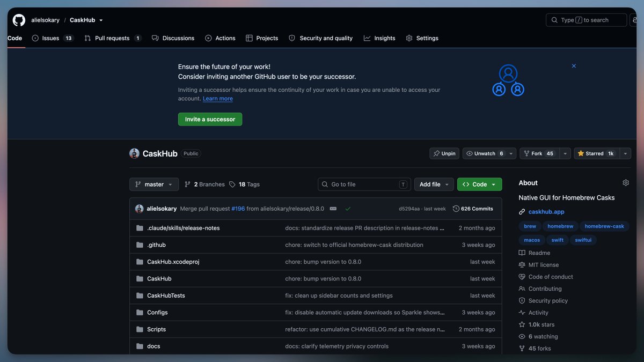Screen dimensions: 644x362
Task: Open the alielsokary profile link
Action: [45, 20]
